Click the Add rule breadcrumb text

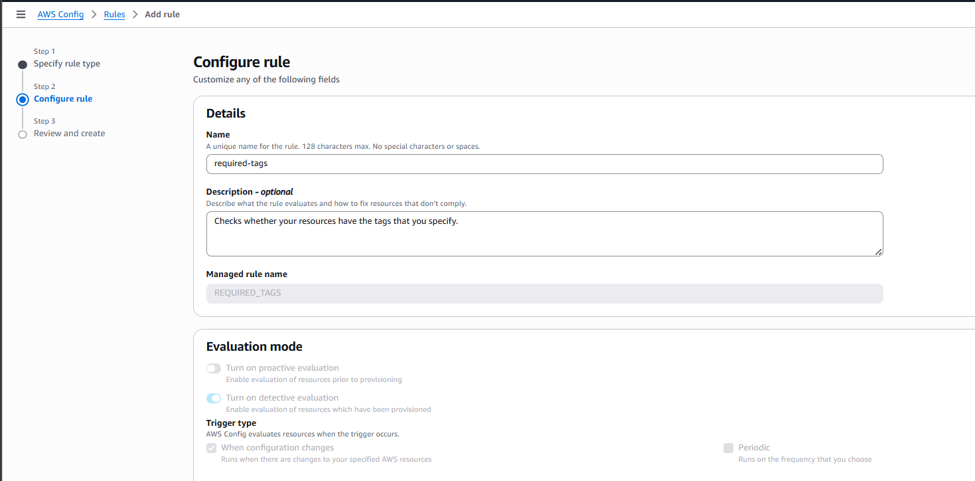pyautogui.click(x=162, y=14)
